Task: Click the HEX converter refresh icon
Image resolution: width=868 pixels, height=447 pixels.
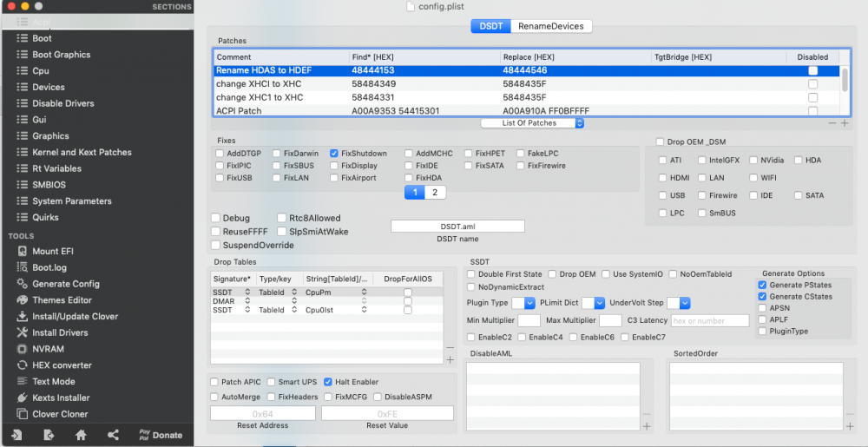Action: (23, 365)
